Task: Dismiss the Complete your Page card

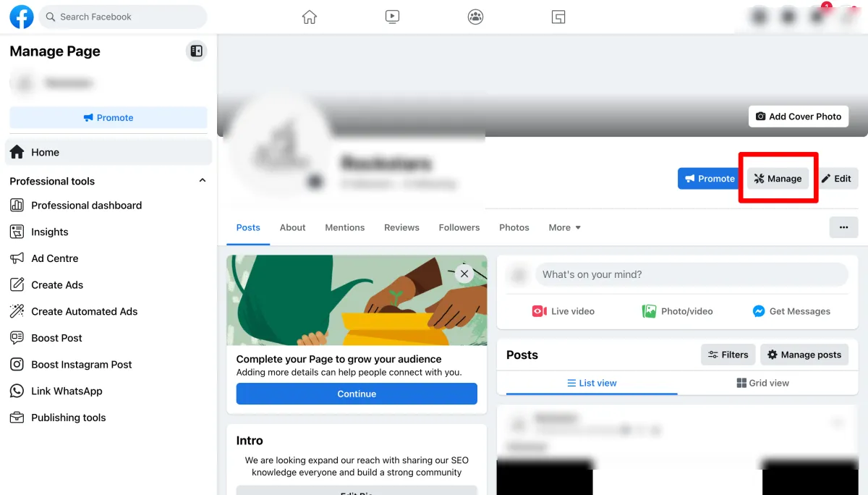Action: point(464,274)
